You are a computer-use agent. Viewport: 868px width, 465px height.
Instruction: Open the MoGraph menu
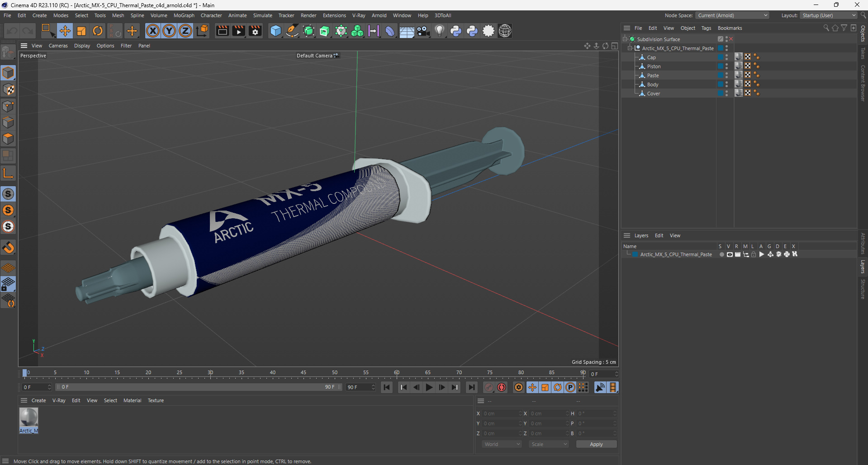(x=184, y=15)
